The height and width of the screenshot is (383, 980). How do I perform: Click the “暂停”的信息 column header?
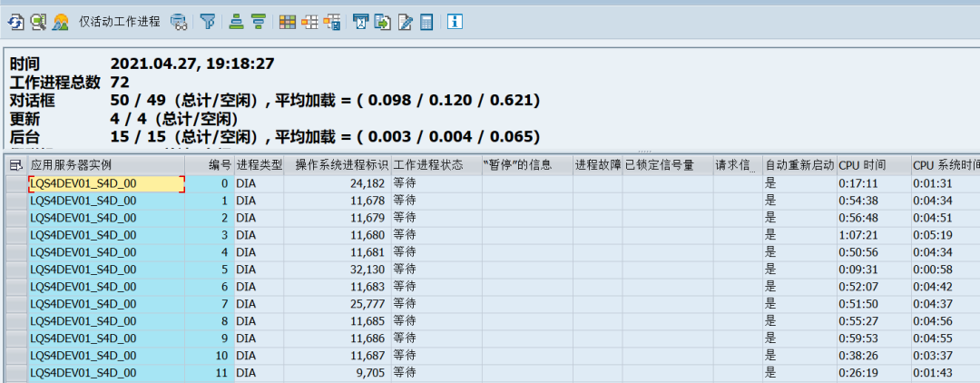point(527,165)
